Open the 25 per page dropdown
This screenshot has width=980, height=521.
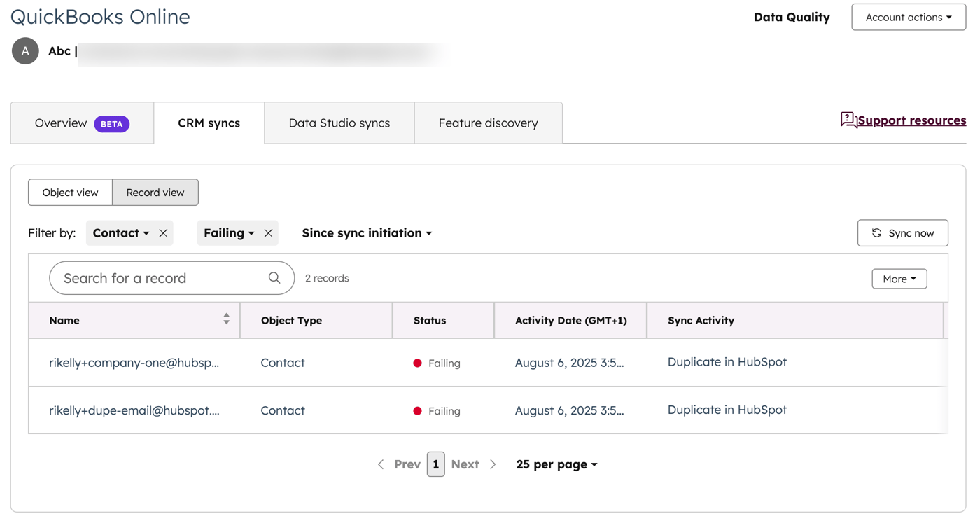[x=556, y=464]
